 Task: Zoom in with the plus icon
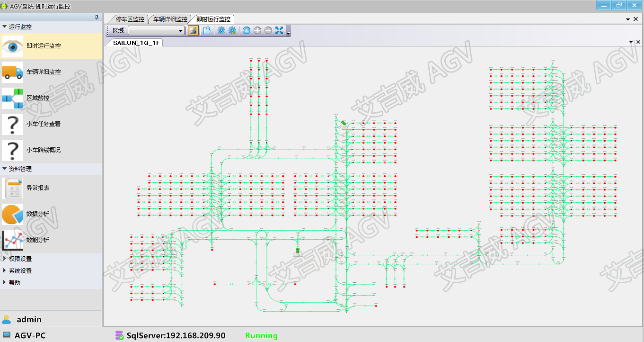click(257, 30)
